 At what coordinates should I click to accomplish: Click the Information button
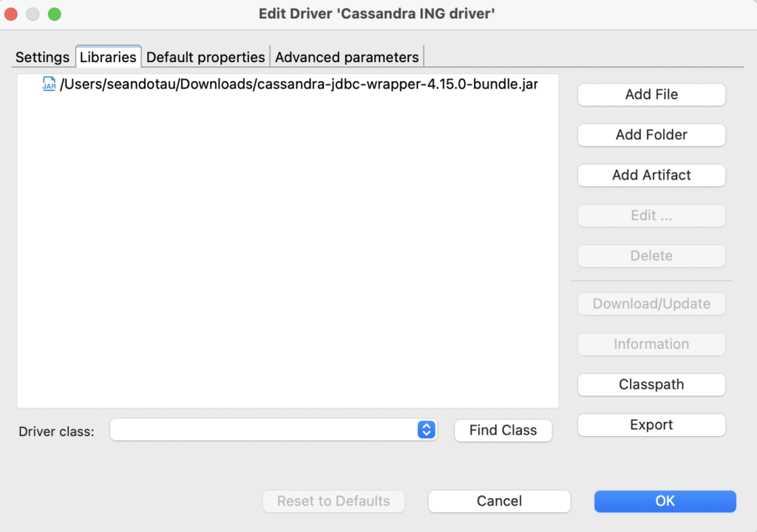coord(651,344)
